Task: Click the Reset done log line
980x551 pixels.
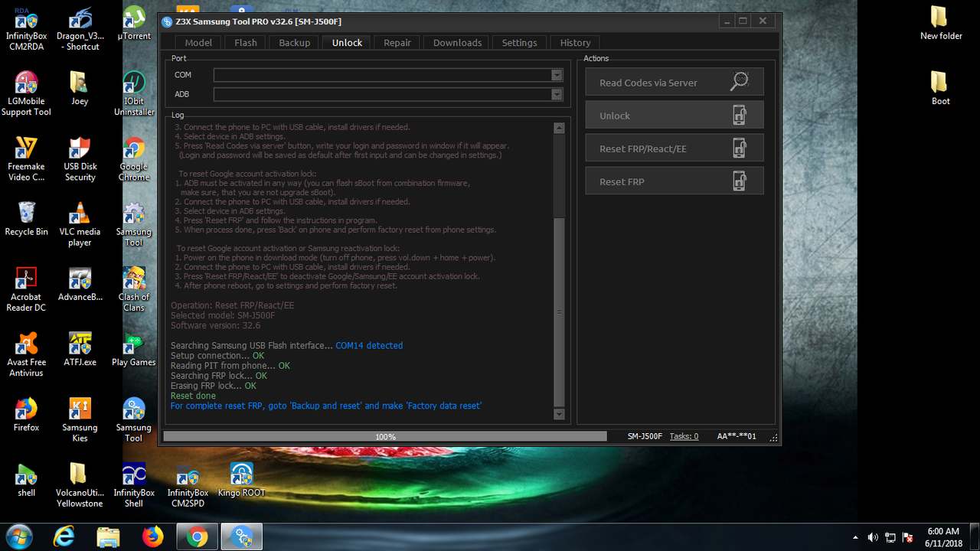Action: pyautogui.click(x=193, y=396)
